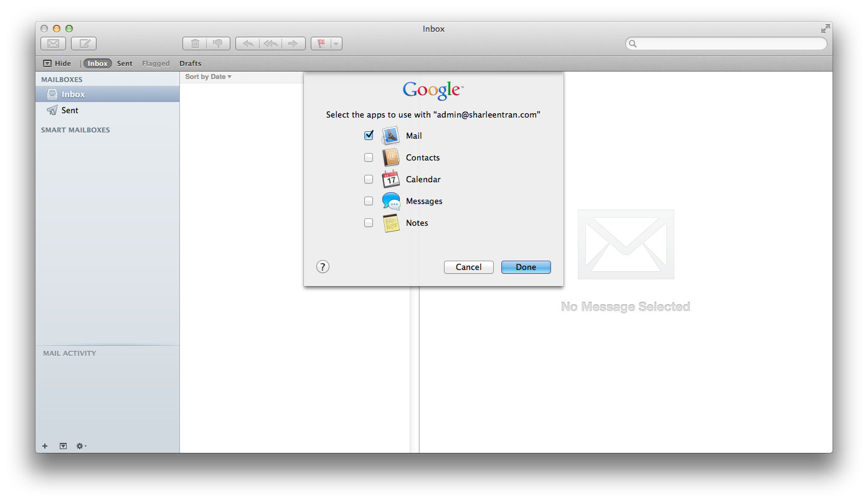Screen dimensions: 868x502
Task: Click the Sent paper plane sidebar icon
Action: 52,110
